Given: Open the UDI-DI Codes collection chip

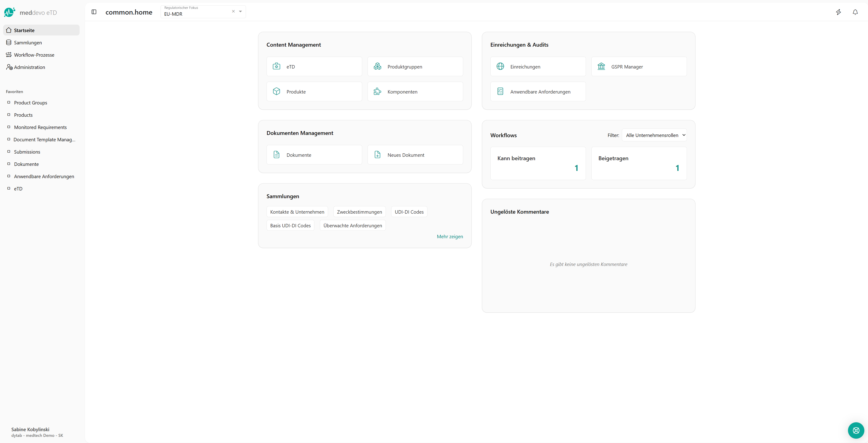Looking at the screenshot, I should click(x=409, y=212).
